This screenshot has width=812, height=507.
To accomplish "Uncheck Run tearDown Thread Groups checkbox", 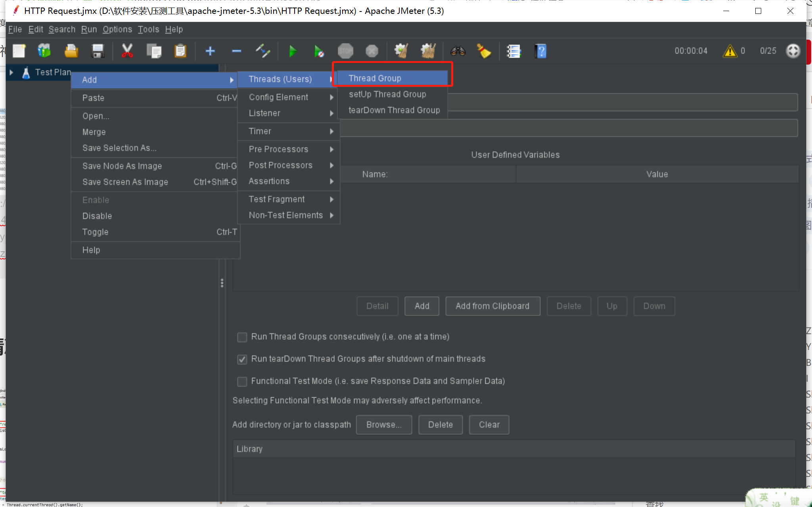I will click(242, 359).
